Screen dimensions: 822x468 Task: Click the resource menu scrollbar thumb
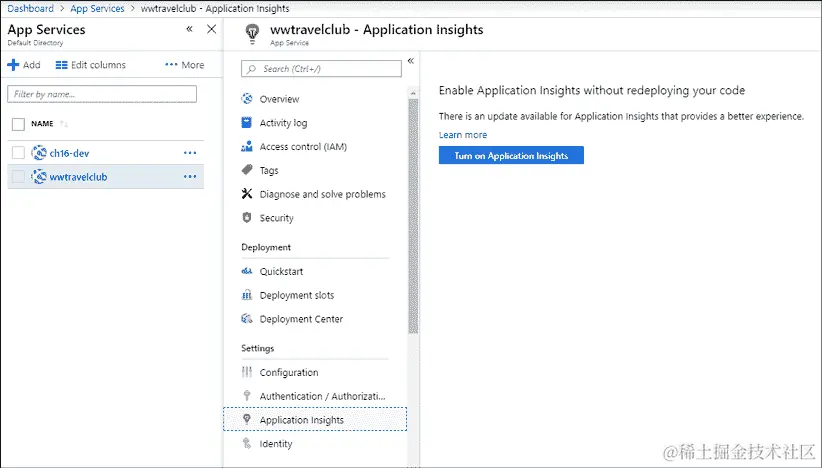click(413, 216)
